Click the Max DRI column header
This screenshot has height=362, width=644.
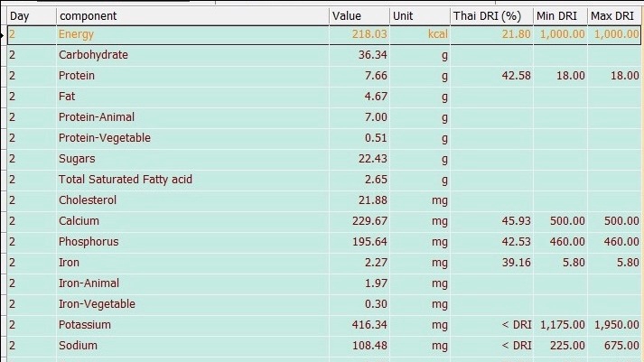click(614, 16)
